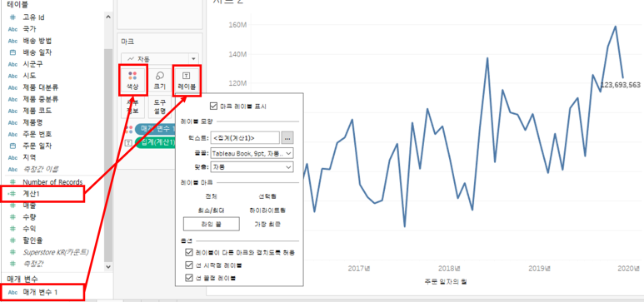Toggle the 마크 레이블 표시 checkbox
The image size is (644, 302).
[213, 106]
